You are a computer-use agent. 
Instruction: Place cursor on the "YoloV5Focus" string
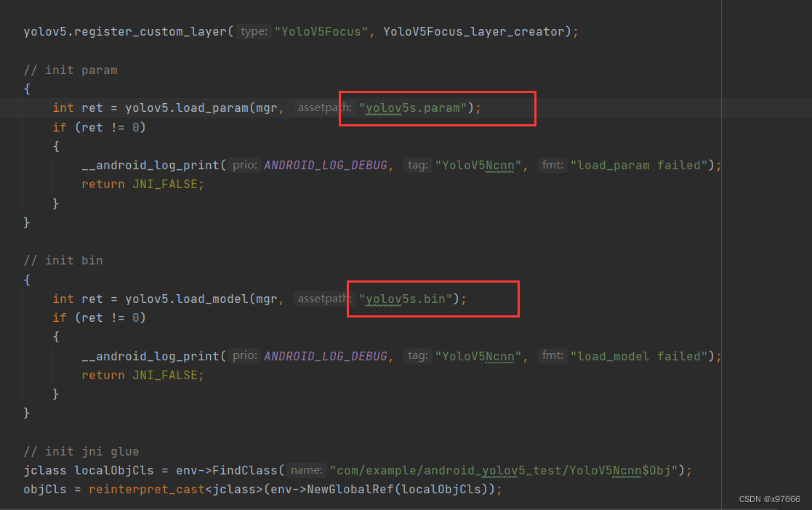click(321, 31)
